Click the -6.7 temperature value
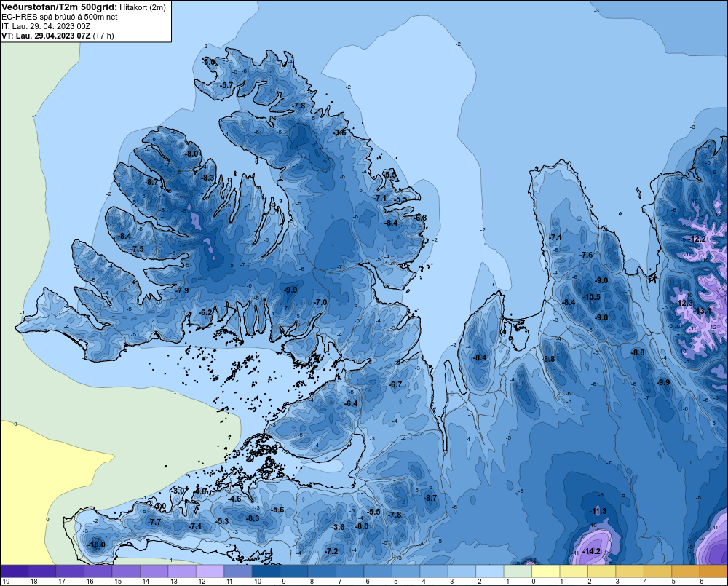Viewport: 728px width, 586px height. [395, 384]
